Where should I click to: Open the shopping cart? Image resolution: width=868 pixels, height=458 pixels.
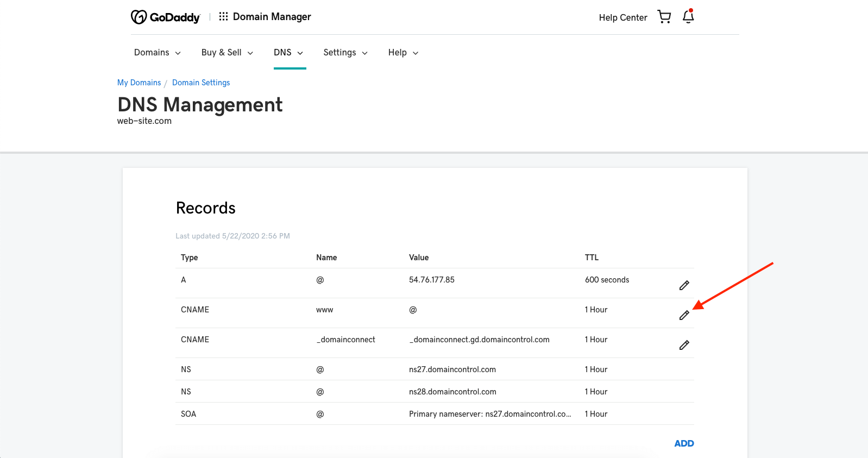(664, 17)
